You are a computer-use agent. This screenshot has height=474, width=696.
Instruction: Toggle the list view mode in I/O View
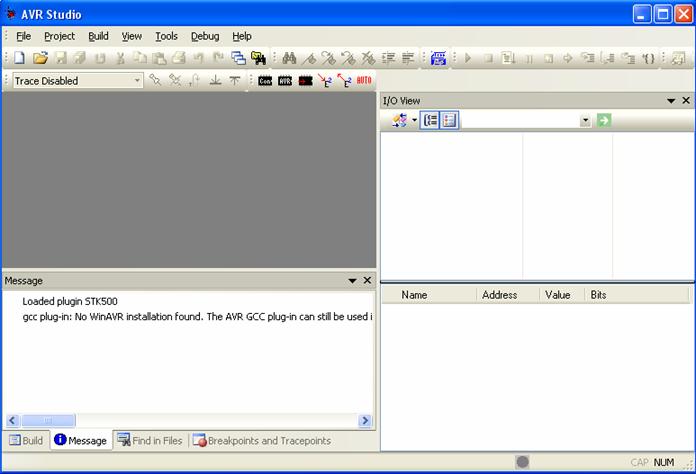[x=449, y=120]
